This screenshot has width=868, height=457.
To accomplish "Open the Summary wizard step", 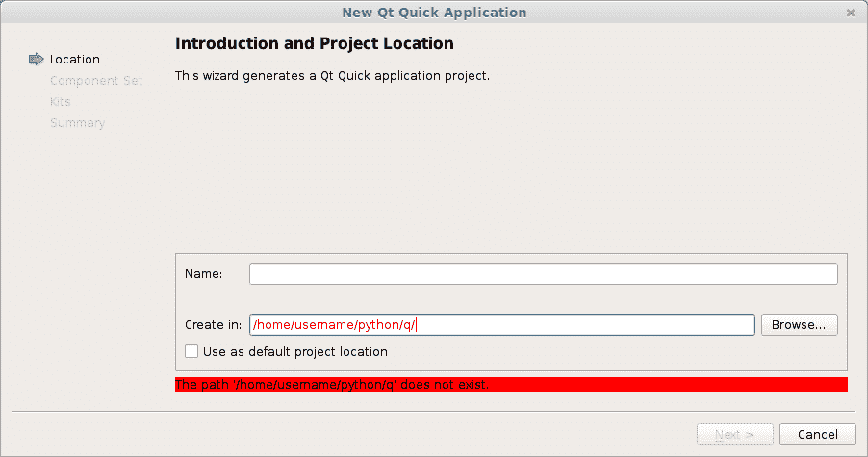I will 77,123.
